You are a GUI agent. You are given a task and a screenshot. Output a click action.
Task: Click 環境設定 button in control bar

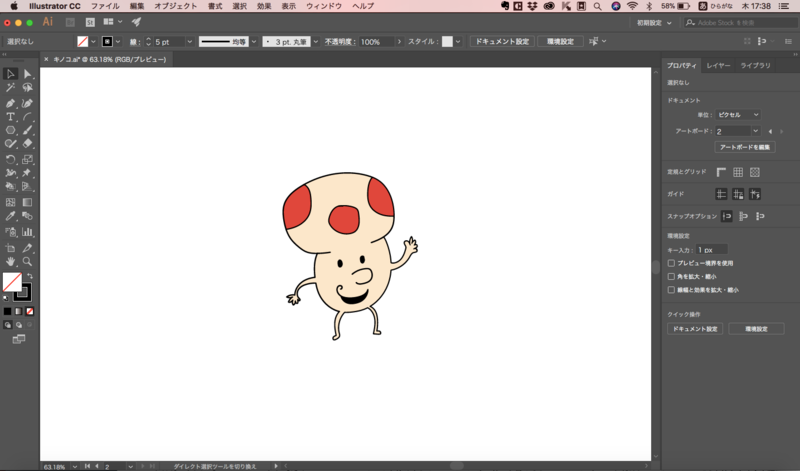[x=560, y=42]
